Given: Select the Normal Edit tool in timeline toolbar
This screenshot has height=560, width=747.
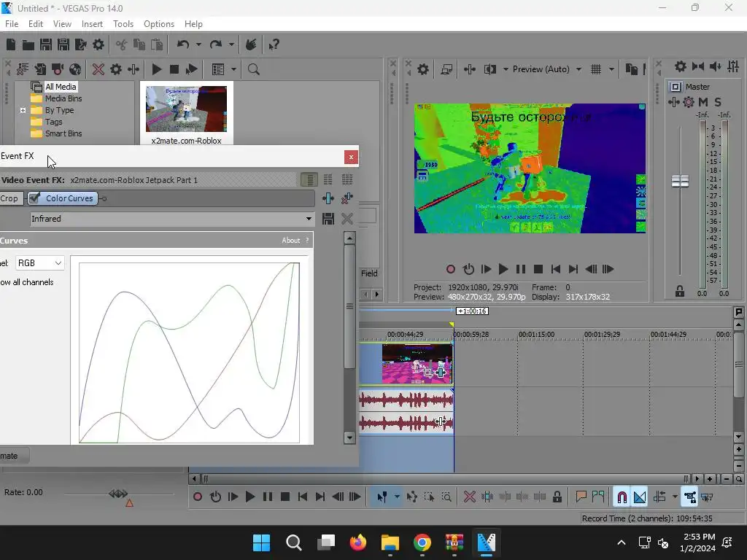Looking at the screenshot, I should click(x=382, y=497).
